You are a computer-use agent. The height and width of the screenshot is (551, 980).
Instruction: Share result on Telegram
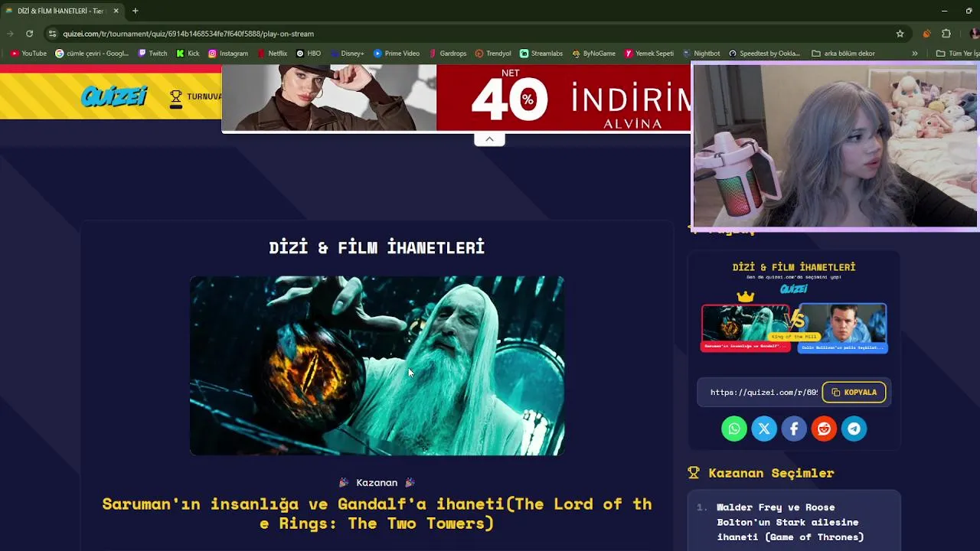854,429
